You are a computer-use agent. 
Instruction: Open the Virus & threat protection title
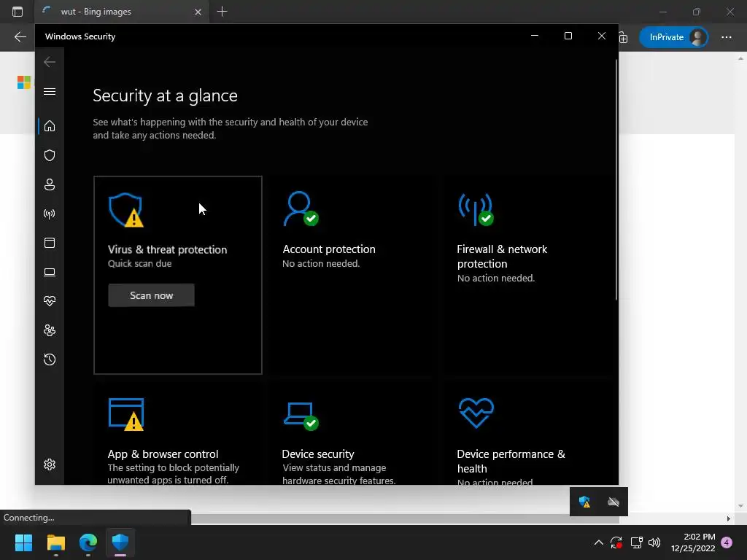pyautogui.click(x=167, y=249)
